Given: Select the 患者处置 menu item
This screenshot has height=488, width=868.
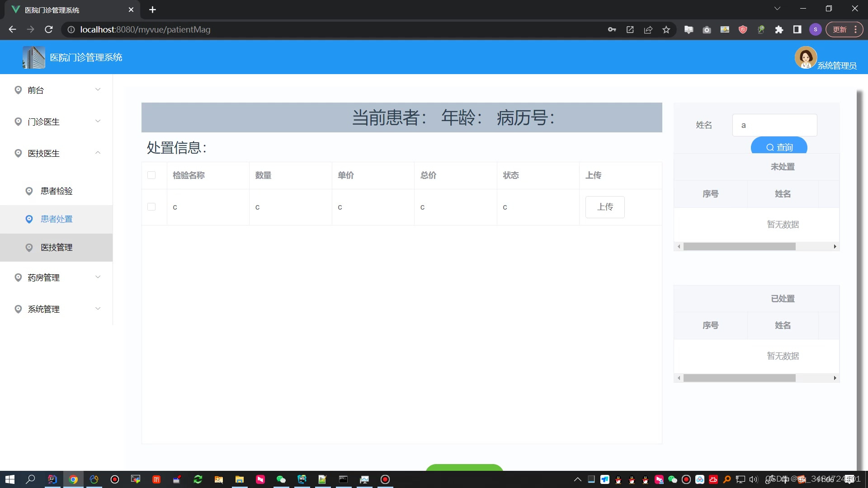Looking at the screenshot, I should click(x=57, y=219).
